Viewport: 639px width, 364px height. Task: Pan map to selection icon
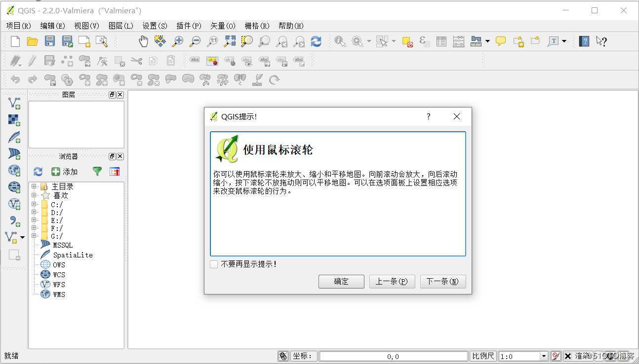(160, 41)
